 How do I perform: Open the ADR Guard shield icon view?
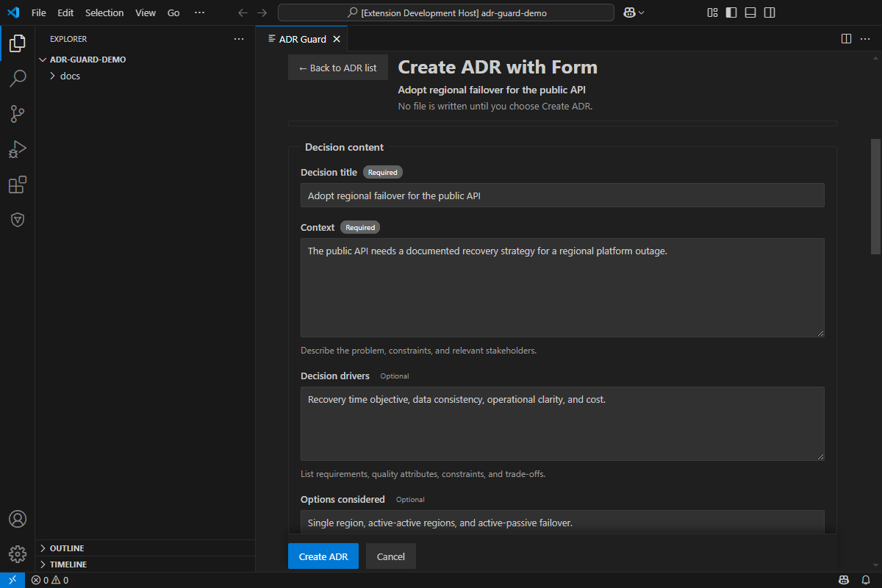pos(18,220)
